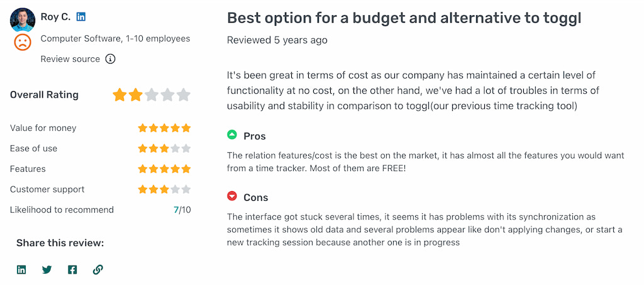Share this review on Facebook
The height and width of the screenshot is (285, 644).
(x=72, y=270)
